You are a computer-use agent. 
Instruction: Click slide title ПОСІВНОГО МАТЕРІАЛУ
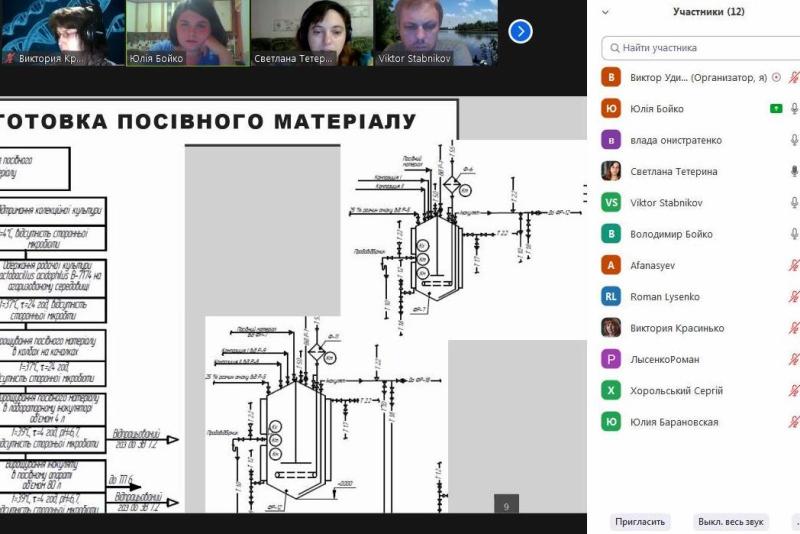point(267,121)
